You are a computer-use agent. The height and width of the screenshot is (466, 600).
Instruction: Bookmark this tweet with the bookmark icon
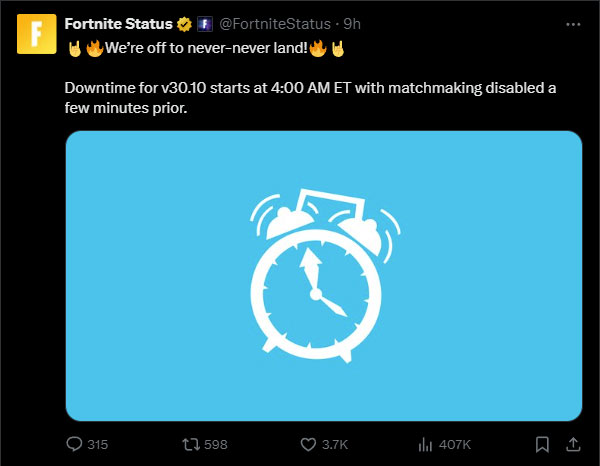pyautogui.click(x=542, y=444)
